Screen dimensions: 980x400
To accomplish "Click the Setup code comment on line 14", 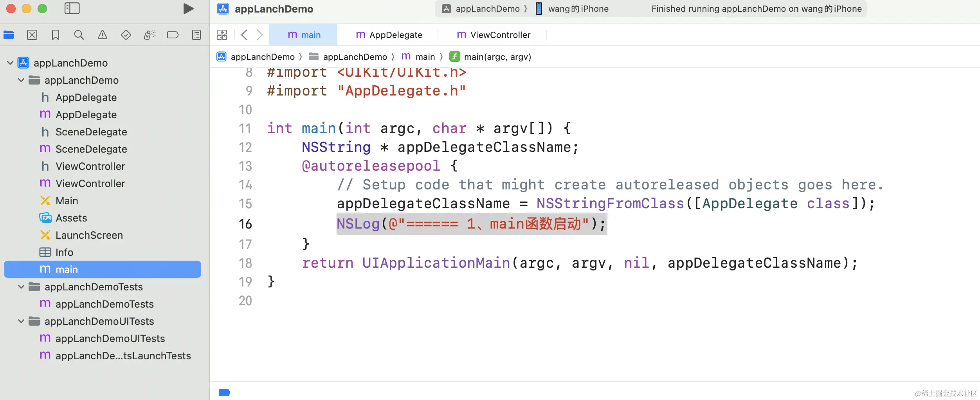I will coord(610,185).
